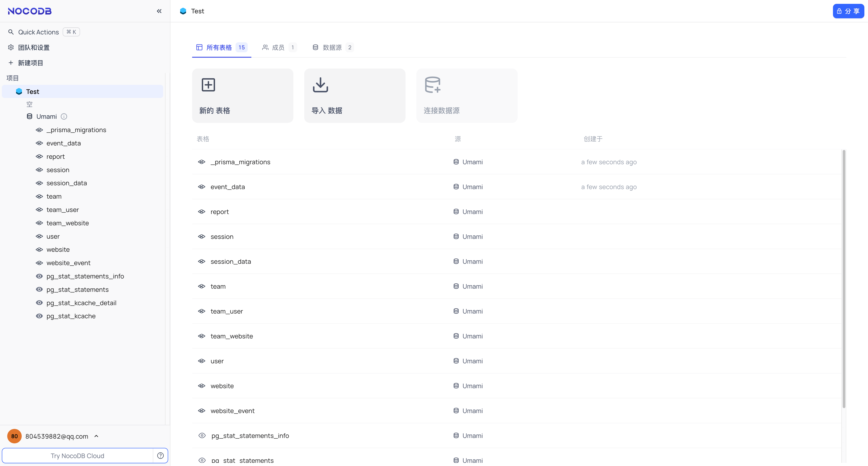The width and height of the screenshot is (868, 466).
Task: Open team_website table in sidebar
Action: point(67,223)
